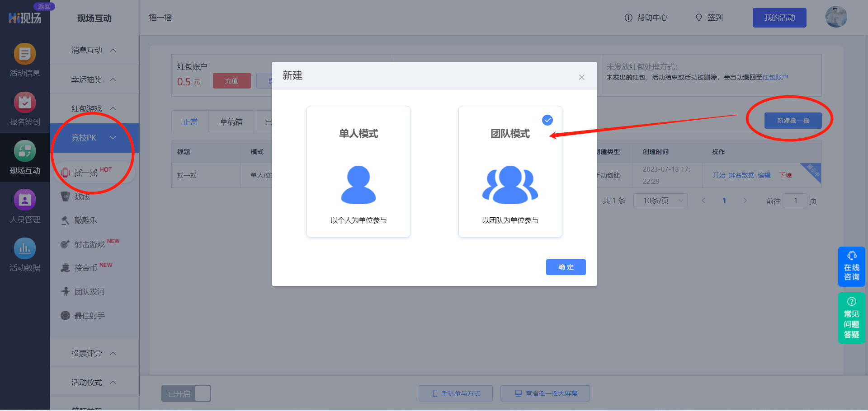Open 摇一摇 submenu item

94,173
